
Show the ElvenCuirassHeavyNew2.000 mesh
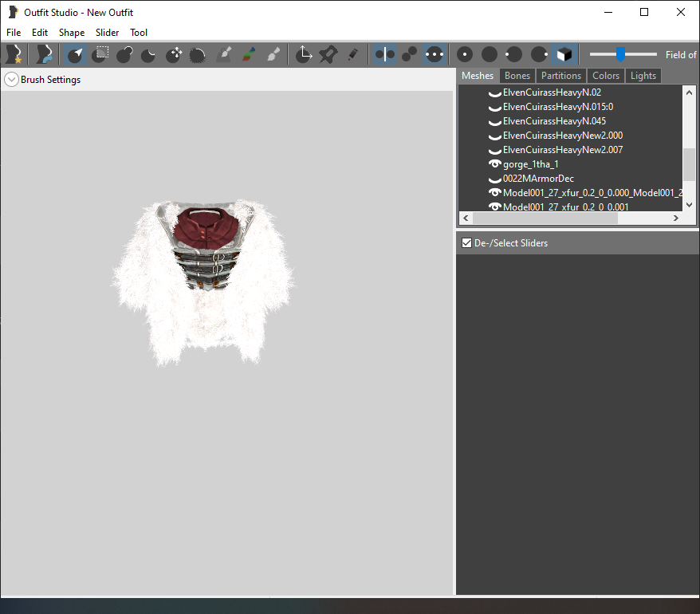point(494,136)
